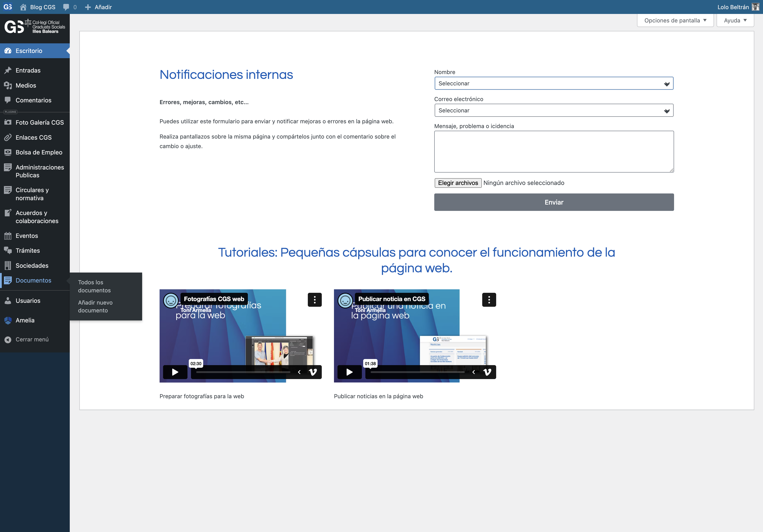Click Blog CGS site name link
Screen dimensions: 763x532
coord(43,7)
